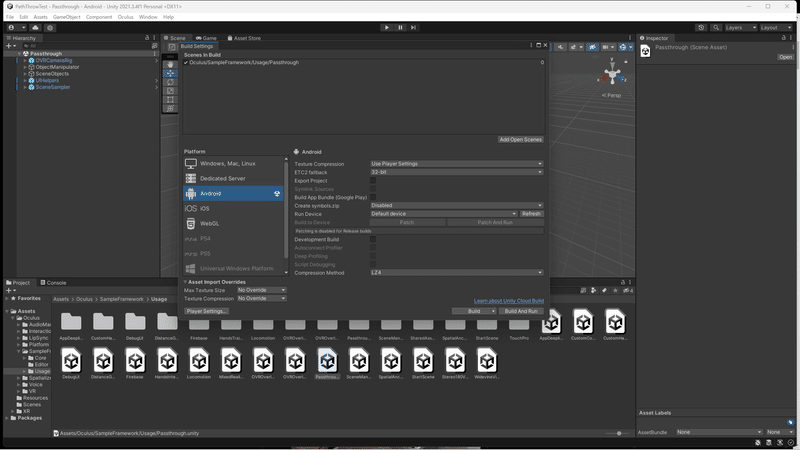The width and height of the screenshot is (800, 450).
Task: Toggle Build App Bundle (Google Play) checkbox
Action: (373, 197)
